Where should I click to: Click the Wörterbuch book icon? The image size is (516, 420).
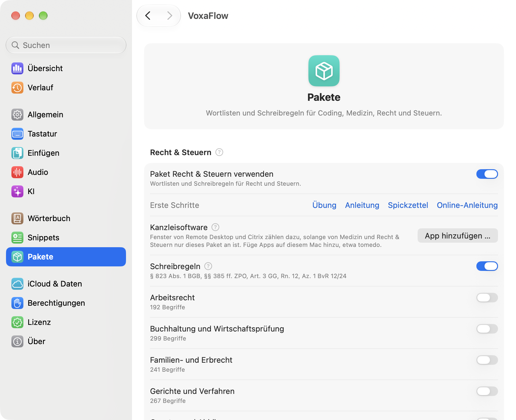[17, 218]
